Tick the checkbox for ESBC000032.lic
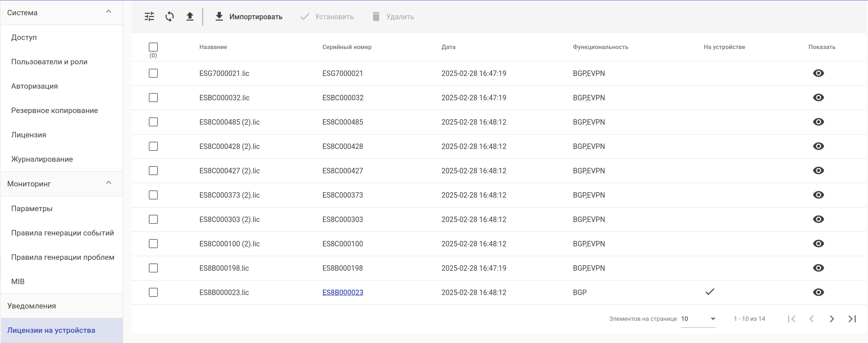Screen dimensions: 868x343 pyautogui.click(x=153, y=98)
